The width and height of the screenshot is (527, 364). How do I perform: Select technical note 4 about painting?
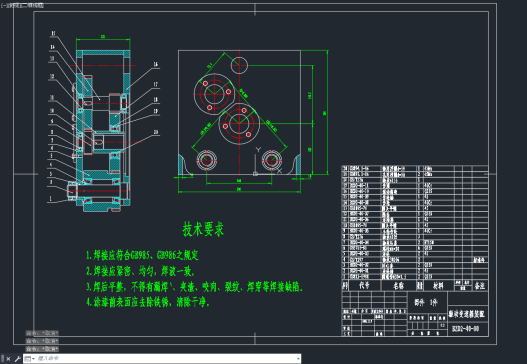tap(148, 302)
